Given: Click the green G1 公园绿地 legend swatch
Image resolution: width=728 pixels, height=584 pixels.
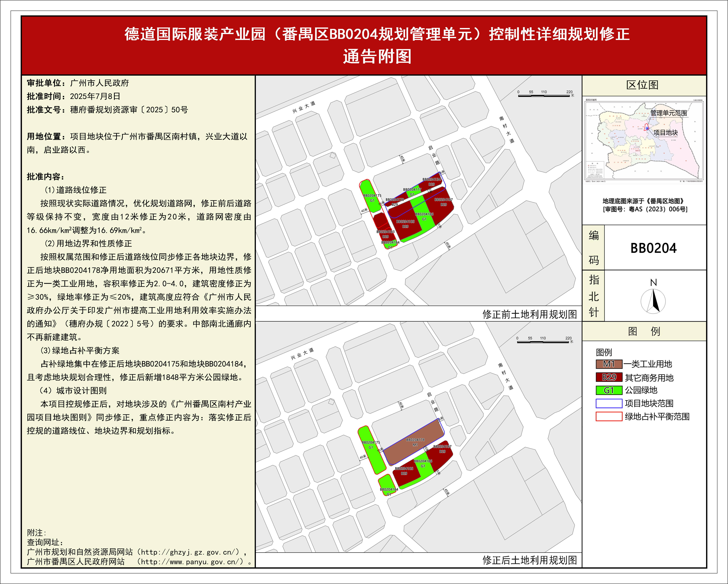Looking at the screenshot, I should pyautogui.click(x=609, y=390).
